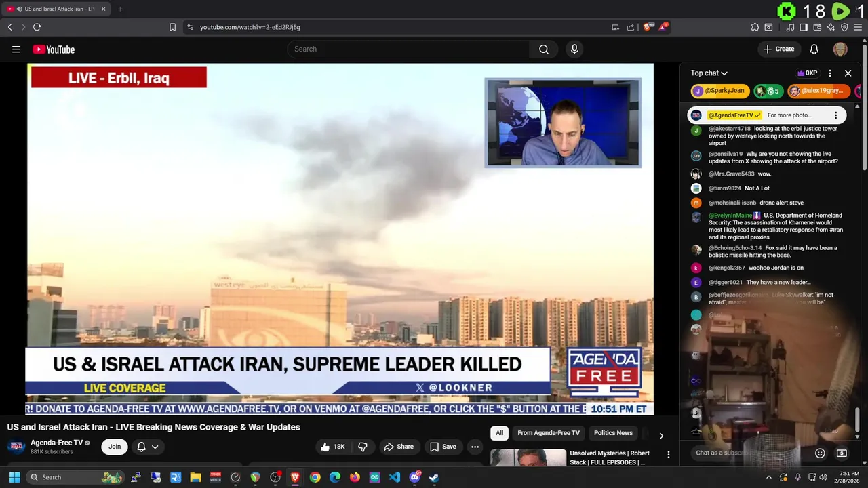Open Windows Start menu

(x=14, y=477)
